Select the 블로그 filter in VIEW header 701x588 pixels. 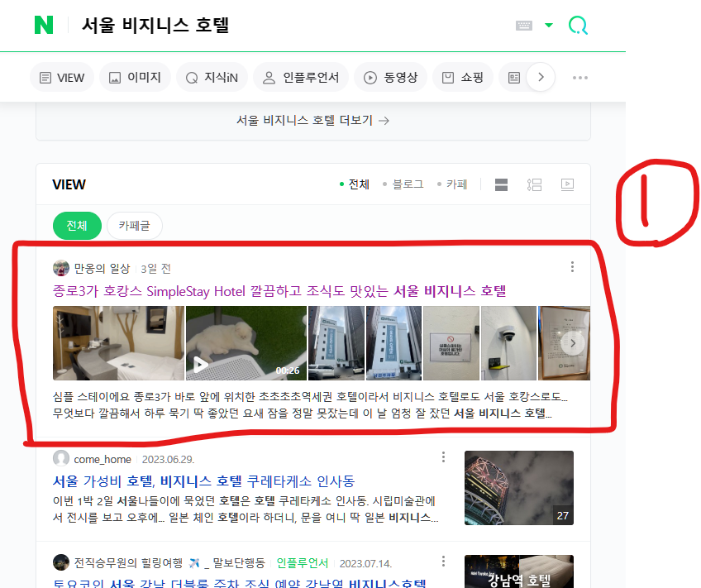pos(403,184)
